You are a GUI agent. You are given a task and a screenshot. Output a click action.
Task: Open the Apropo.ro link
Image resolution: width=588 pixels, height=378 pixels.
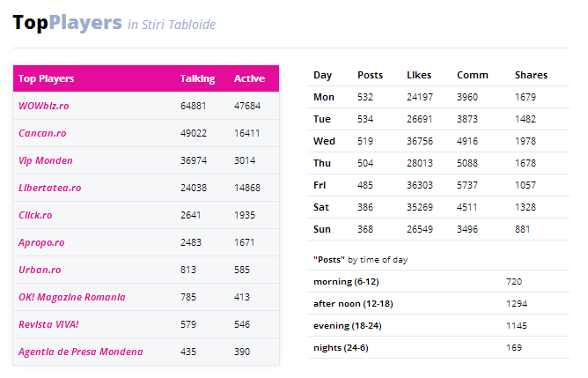coord(41,243)
